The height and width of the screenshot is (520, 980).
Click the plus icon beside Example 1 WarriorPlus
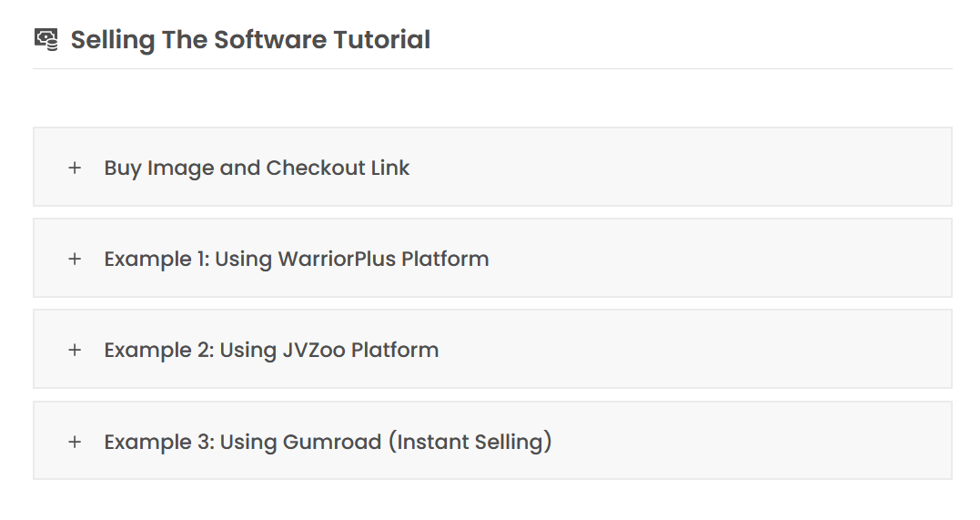(x=75, y=259)
